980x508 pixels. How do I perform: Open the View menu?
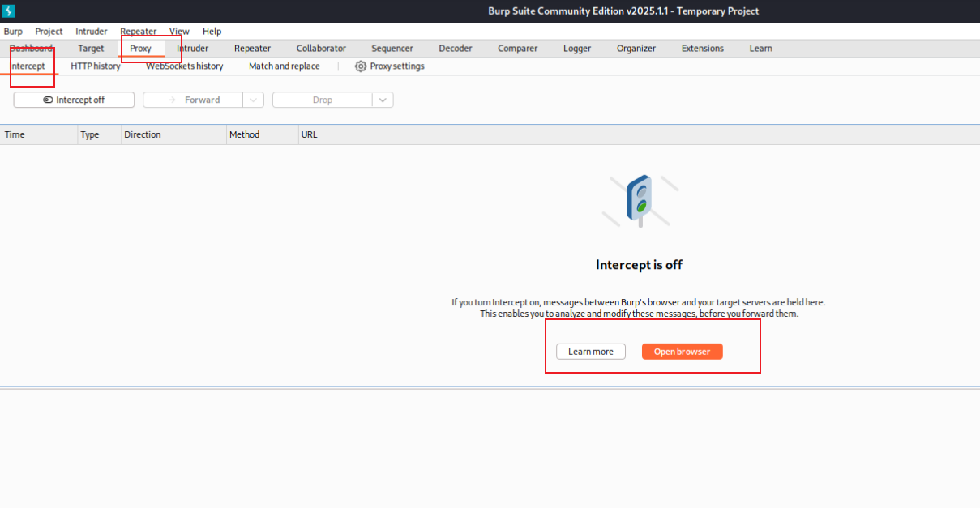tap(179, 32)
